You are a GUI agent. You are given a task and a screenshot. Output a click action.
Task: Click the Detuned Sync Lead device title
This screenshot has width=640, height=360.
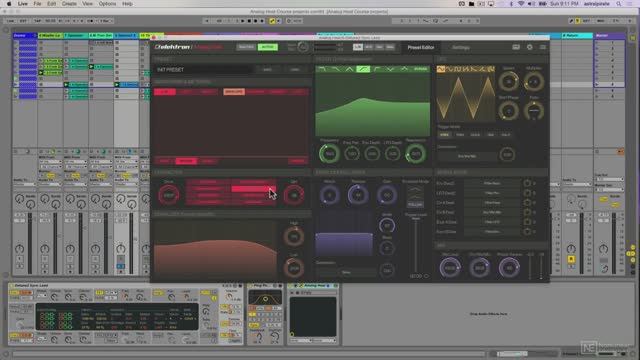tap(31, 286)
